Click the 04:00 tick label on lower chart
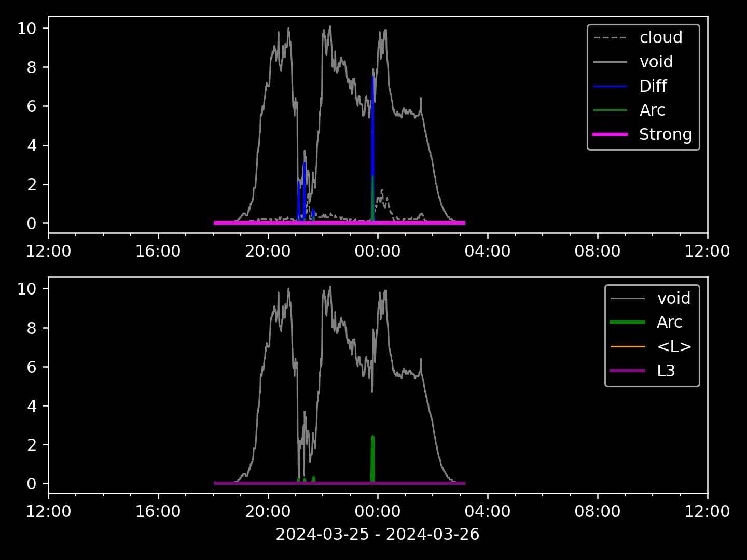The image size is (747, 560). click(488, 512)
